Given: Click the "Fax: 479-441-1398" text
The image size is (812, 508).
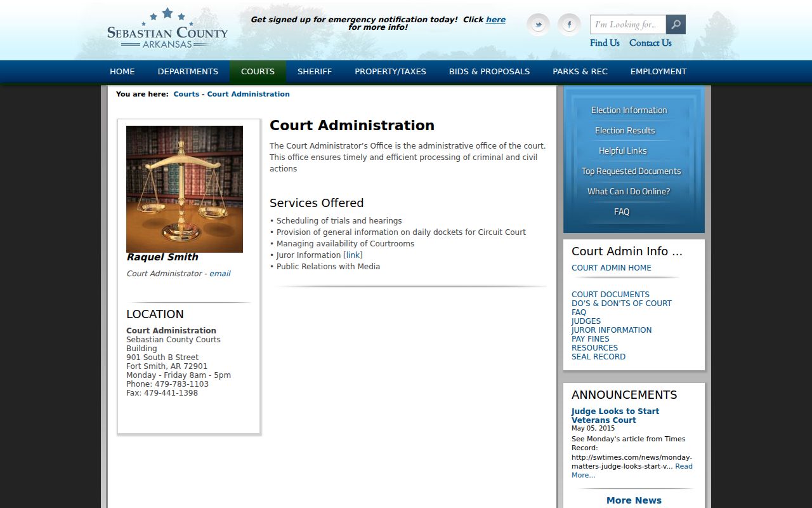Looking at the screenshot, I should [162, 393].
